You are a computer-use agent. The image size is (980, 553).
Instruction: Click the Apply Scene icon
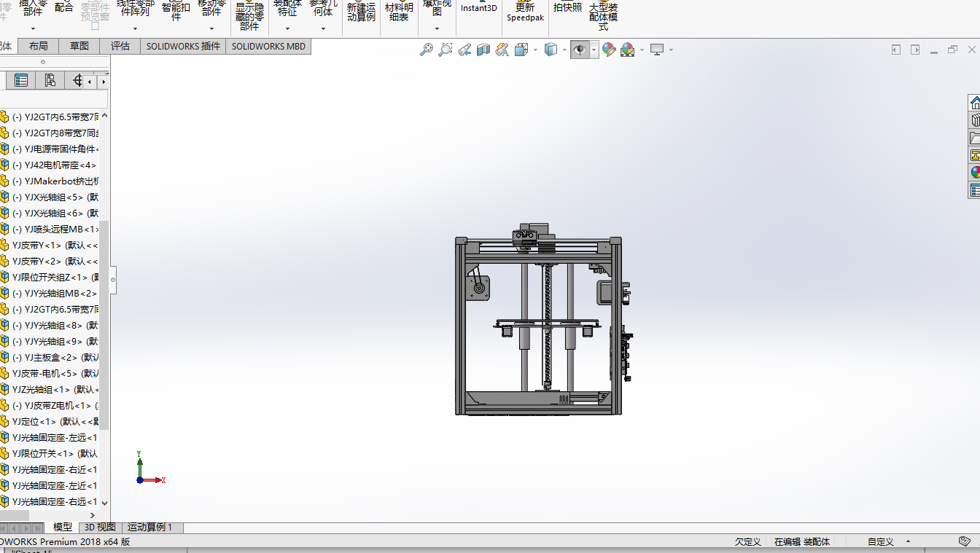click(627, 50)
